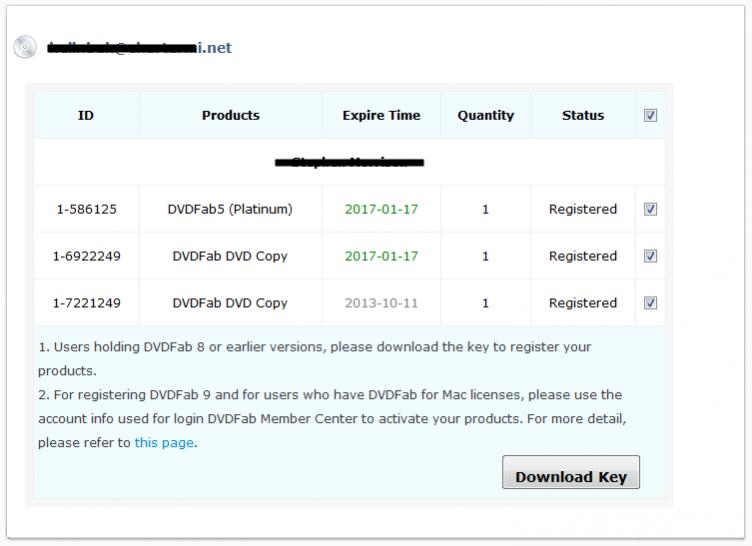Image resolution: width=752 pixels, height=546 pixels.
Task: Select the ID 1-586125 cell
Action: (86, 209)
